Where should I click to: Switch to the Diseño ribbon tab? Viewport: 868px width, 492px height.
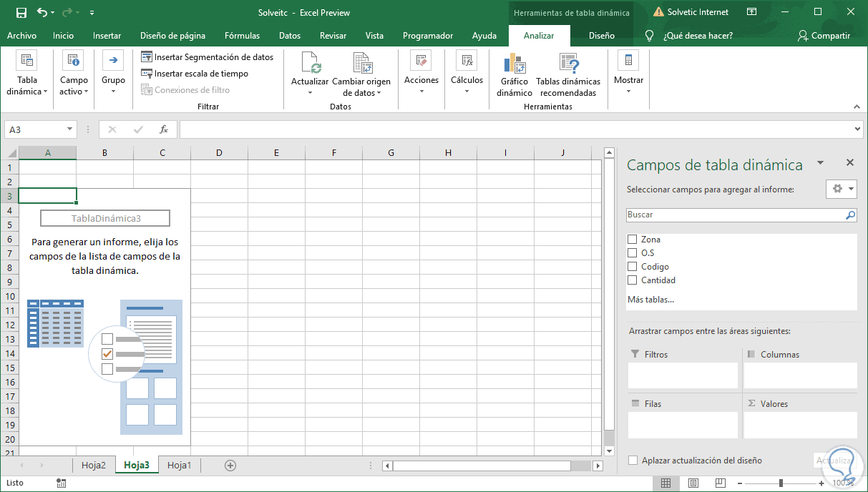601,36
